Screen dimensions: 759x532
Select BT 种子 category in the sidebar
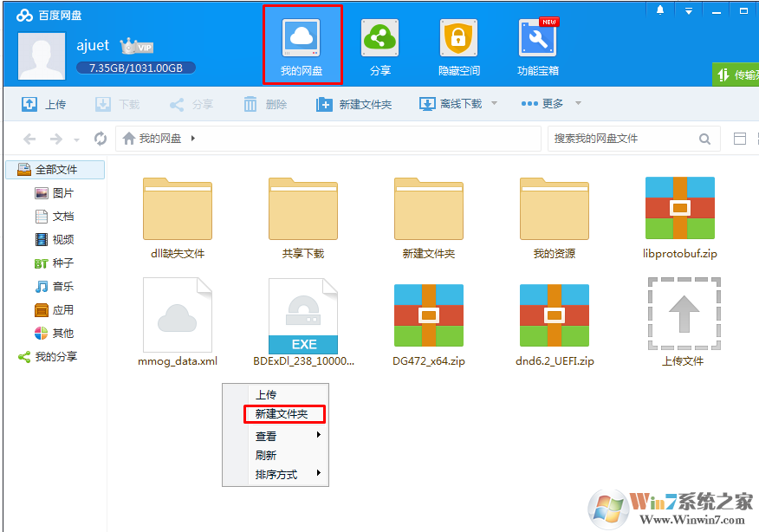55,263
